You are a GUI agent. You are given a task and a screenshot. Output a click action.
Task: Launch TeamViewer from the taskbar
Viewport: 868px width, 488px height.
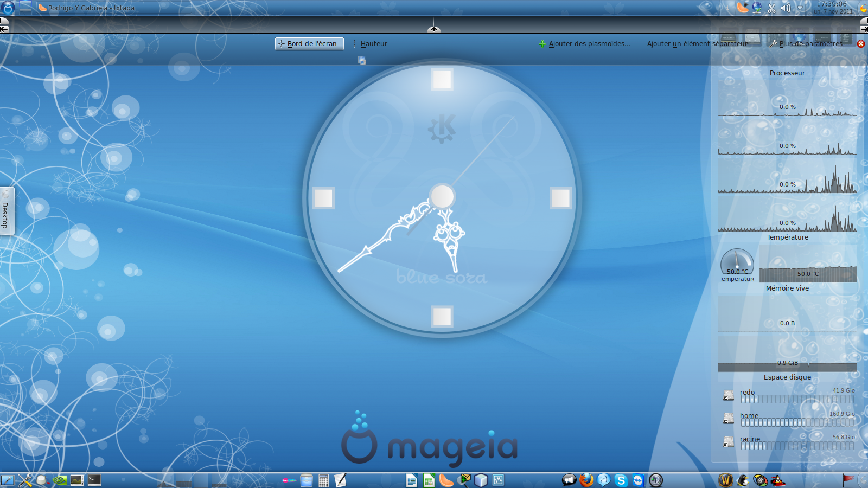(x=639, y=480)
